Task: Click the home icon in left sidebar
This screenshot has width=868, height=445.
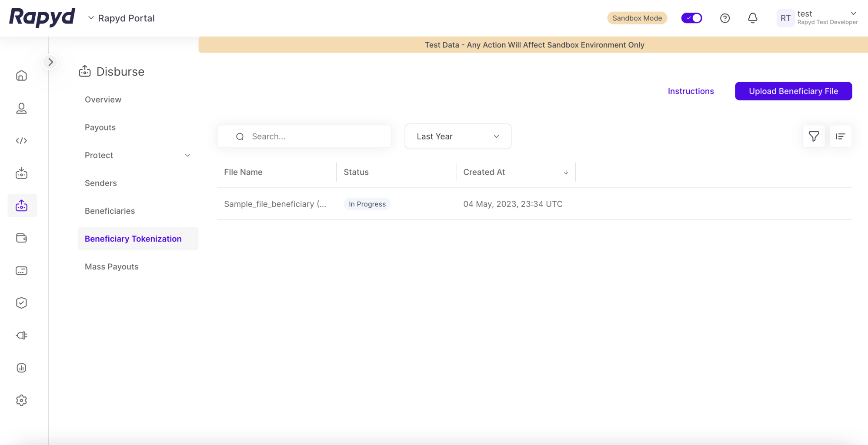Action: pos(21,76)
